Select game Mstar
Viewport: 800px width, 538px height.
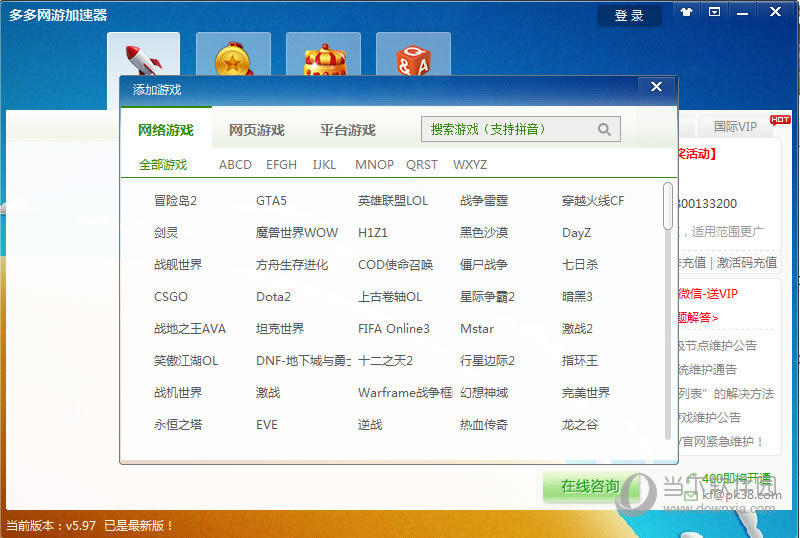click(x=477, y=329)
